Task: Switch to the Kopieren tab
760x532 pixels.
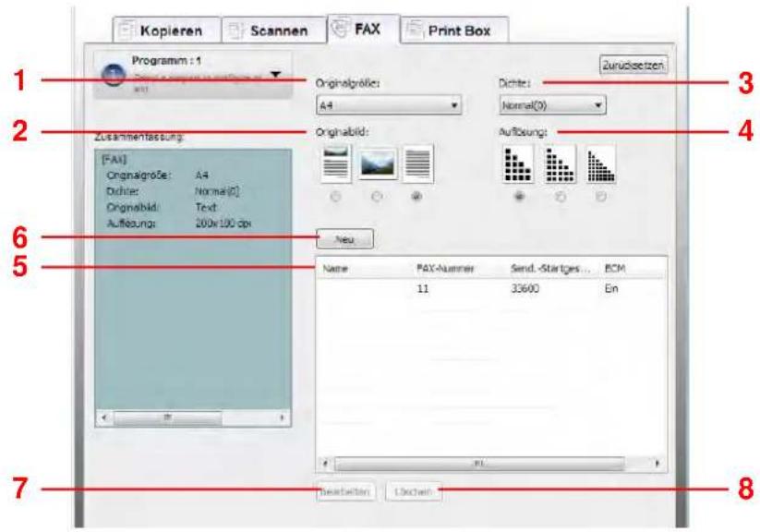Action: click(167, 30)
